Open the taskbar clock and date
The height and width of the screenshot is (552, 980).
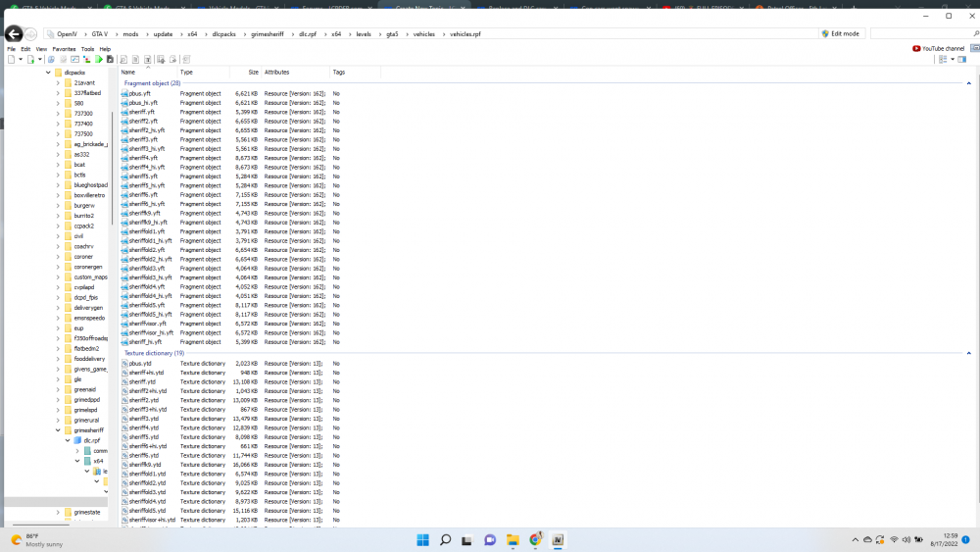click(944, 540)
